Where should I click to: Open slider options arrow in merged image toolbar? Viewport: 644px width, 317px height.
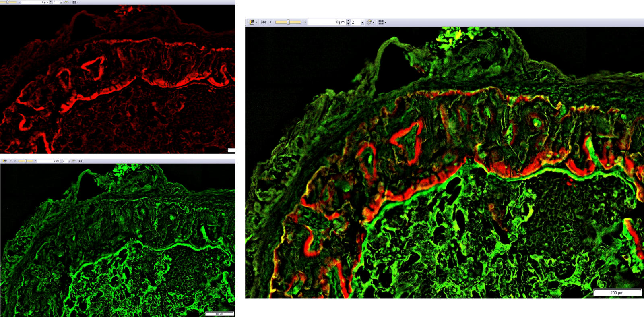[x=305, y=22]
